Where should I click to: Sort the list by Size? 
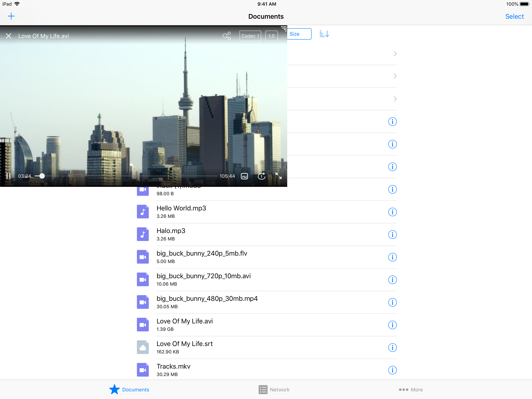click(x=299, y=34)
